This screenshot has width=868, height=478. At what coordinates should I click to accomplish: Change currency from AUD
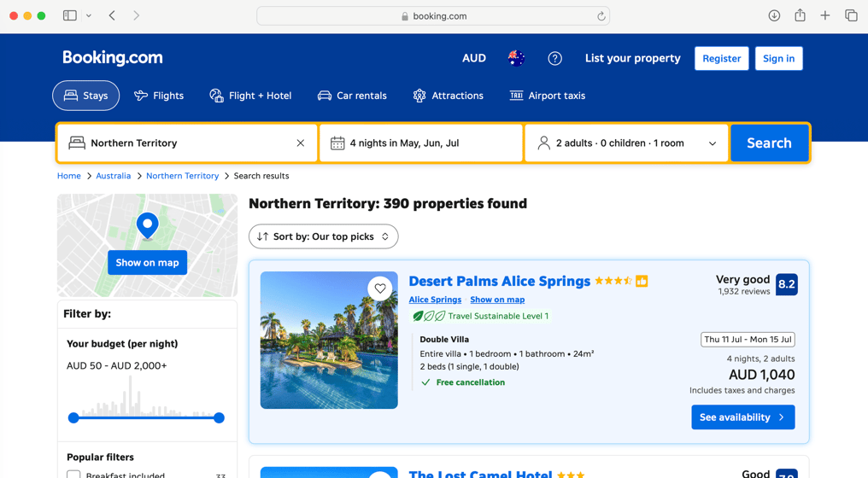[x=474, y=58]
